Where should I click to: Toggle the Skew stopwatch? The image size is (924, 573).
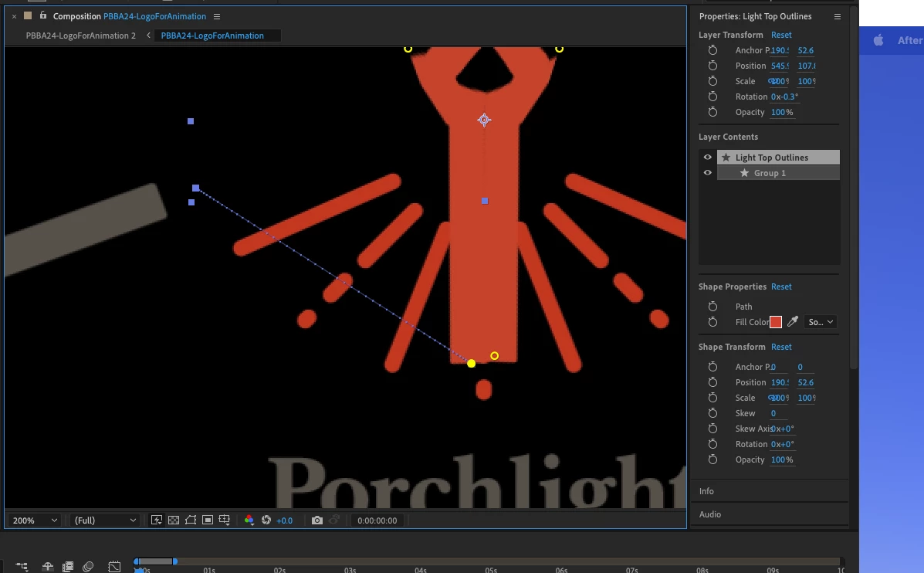pyautogui.click(x=712, y=413)
